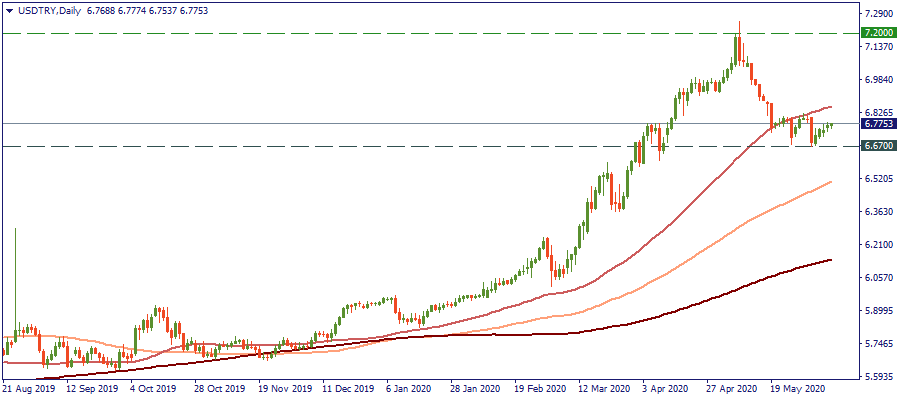Click the triangle arrow beside USDTRY,Daily
The height and width of the screenshot is (400, 900).
(x=8, y=10)
